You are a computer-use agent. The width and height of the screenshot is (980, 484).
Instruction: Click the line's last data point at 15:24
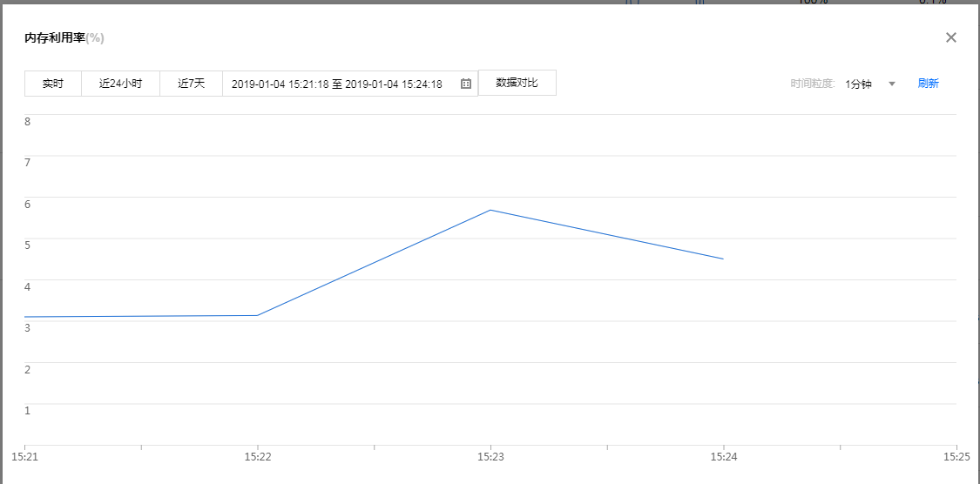pyautogui.click(x=723, y=259)
